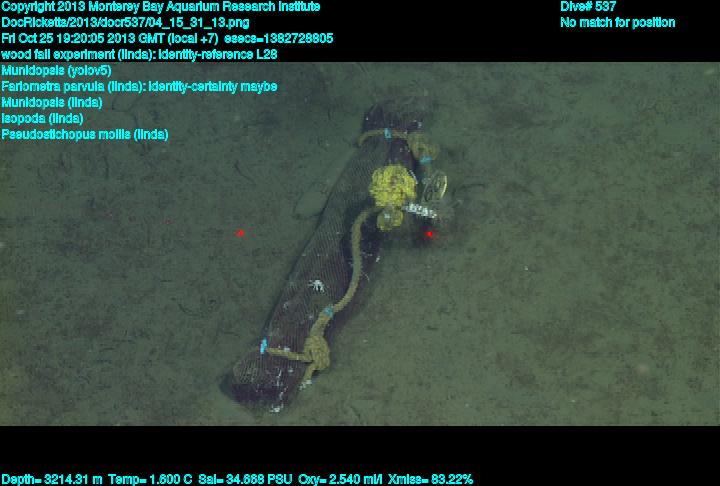
Task: Click the yellow rope knot at log's lower end
Action: pos(316,353)
